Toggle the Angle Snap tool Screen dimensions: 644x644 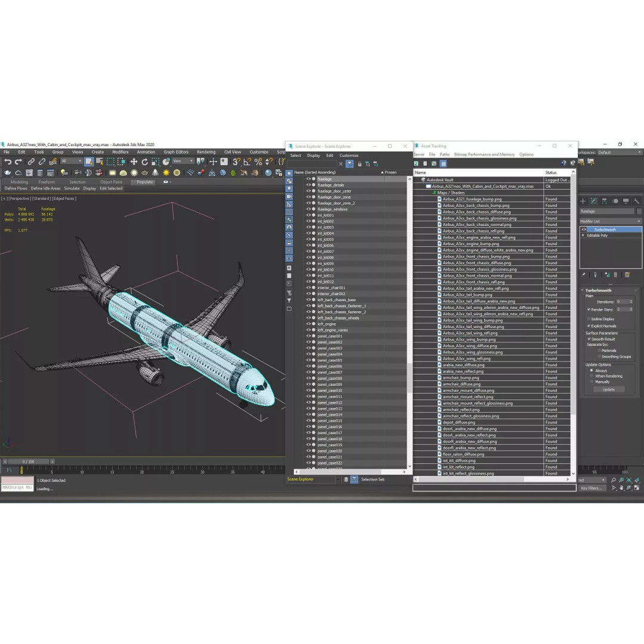point(247,162)
